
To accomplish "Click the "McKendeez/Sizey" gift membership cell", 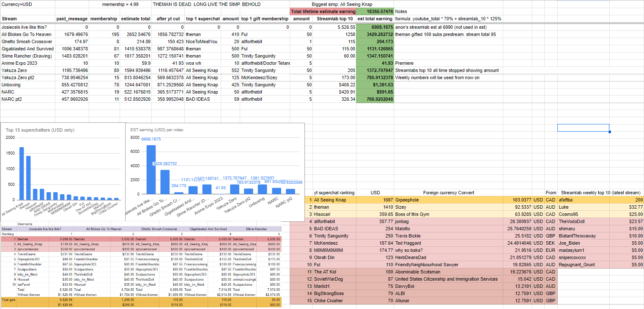I will coord(265,77).
